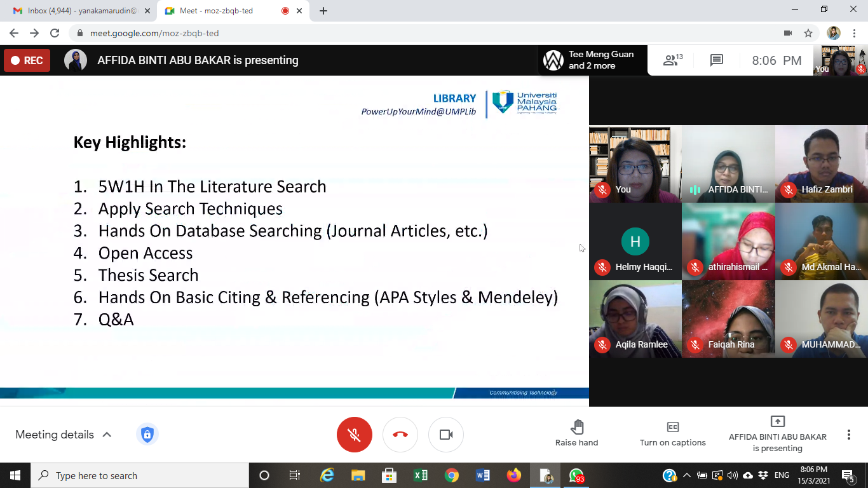
Task: Close the Gmail Inbox tab
Action: [147, 11]
